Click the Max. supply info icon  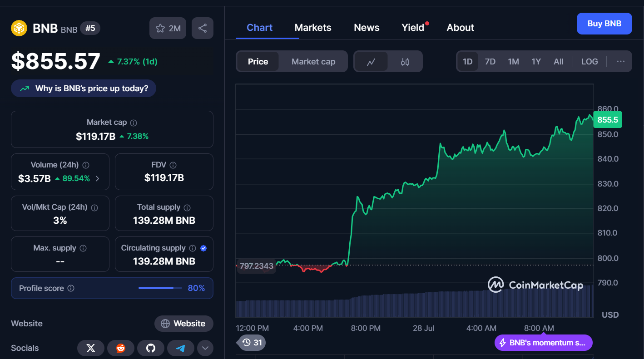83,248
